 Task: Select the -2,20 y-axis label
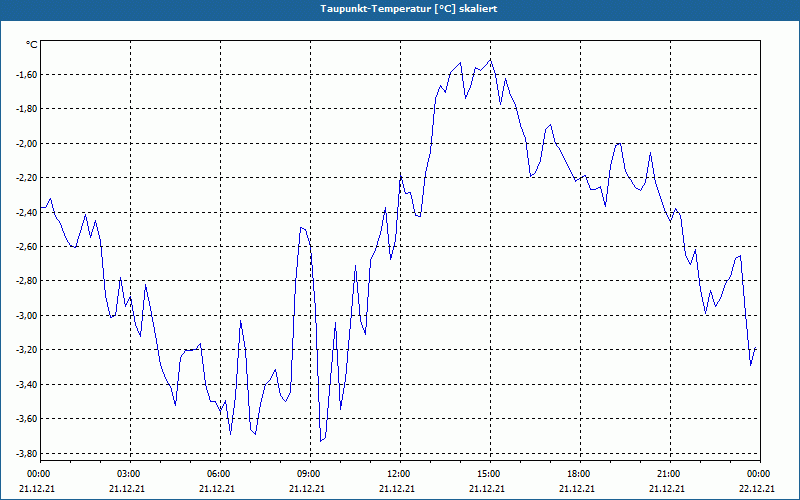pyautogui.click(x=27, y=178)
